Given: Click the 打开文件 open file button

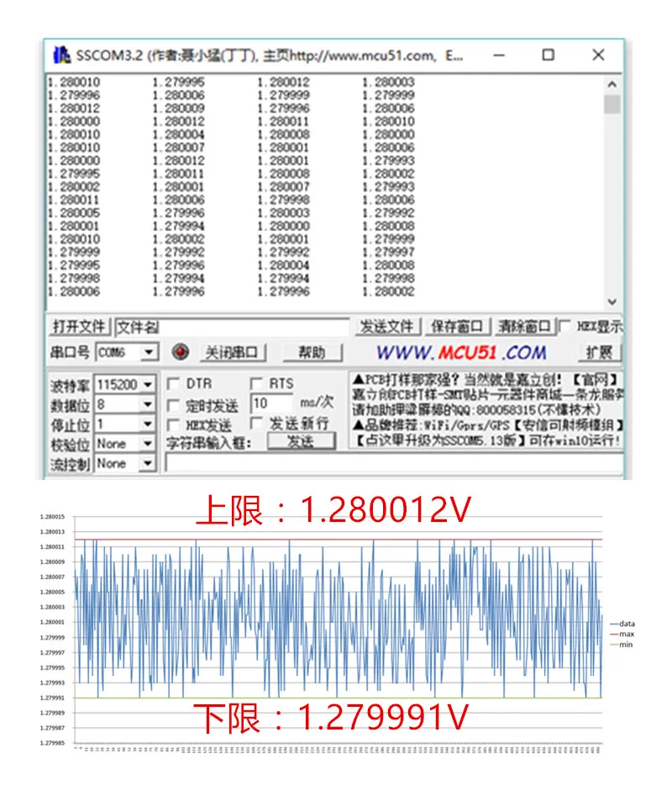Looking at the screenshot, I should [79, 327].
